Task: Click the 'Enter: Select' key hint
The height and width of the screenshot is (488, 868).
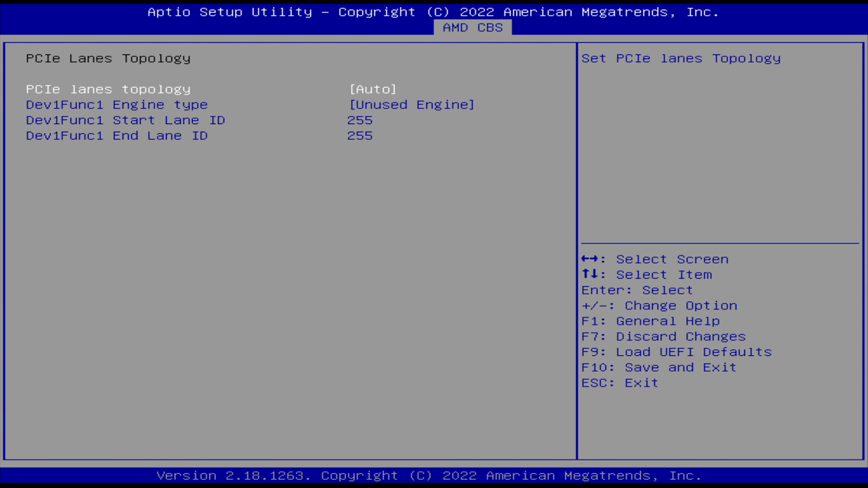Action: coord(637,290)
